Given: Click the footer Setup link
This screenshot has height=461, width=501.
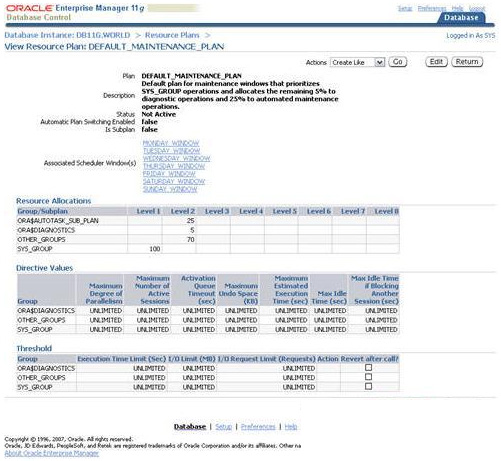Looking at the screenshot, I should pos(223,427).
